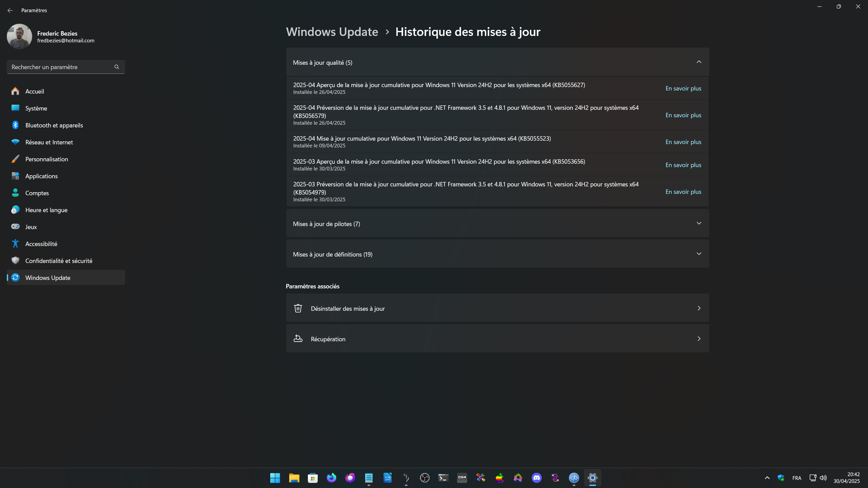Go back using the Paramètres back arrow
868x488 pixels.
[10, 11]
